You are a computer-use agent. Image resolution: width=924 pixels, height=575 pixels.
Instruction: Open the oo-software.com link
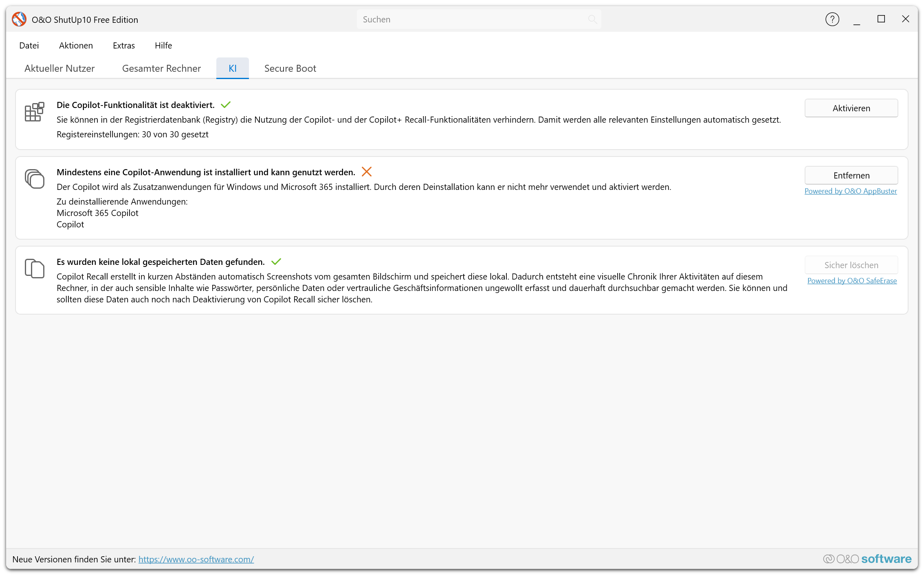point(196,559)
